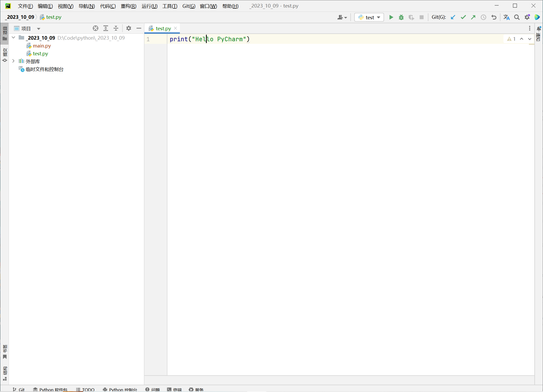Hide the project tool window

(x=139, y=28)
